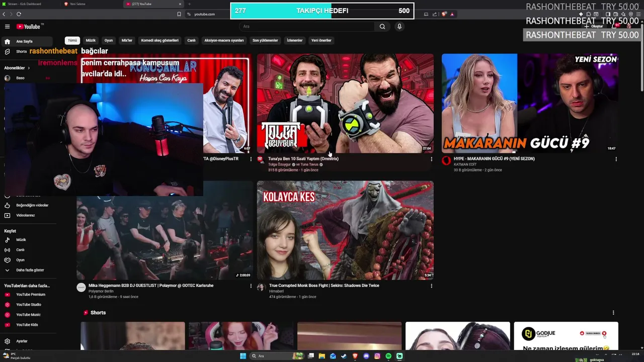
Task: Switch to Stream - Kick Dashboard browser tab
Action: point(29,4)
